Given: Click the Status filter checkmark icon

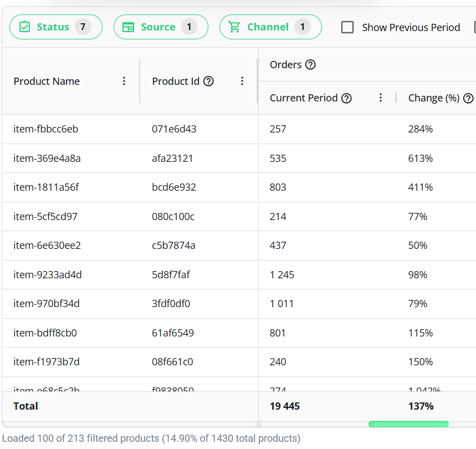Looking at the screenshot, I should click(24, 27).
